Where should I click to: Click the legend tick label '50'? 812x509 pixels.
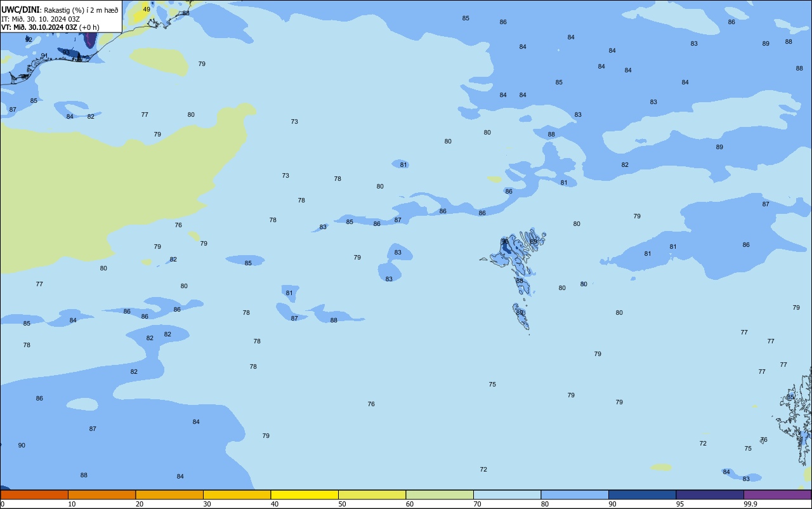point(342,504)
